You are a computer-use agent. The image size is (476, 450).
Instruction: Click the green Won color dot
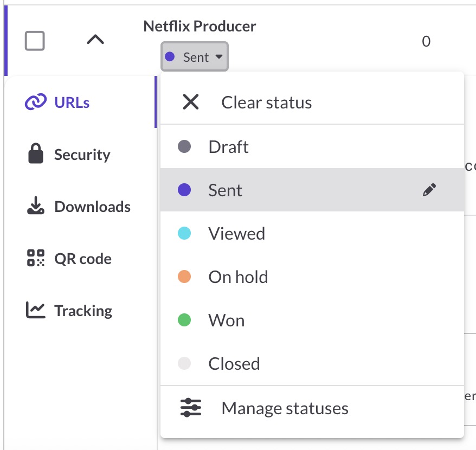tap(184, 320)
